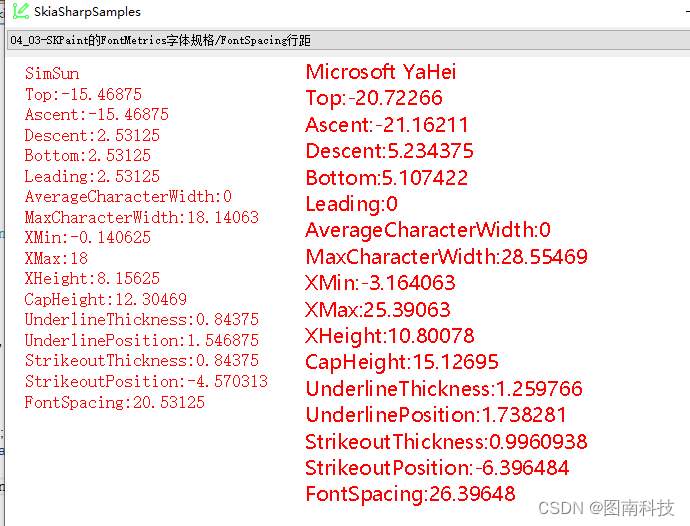Image resolution: width=690 pixels, height=526 pixels.
Task: Select SimSun XHeight:8.15625 line
Action: 92,278
